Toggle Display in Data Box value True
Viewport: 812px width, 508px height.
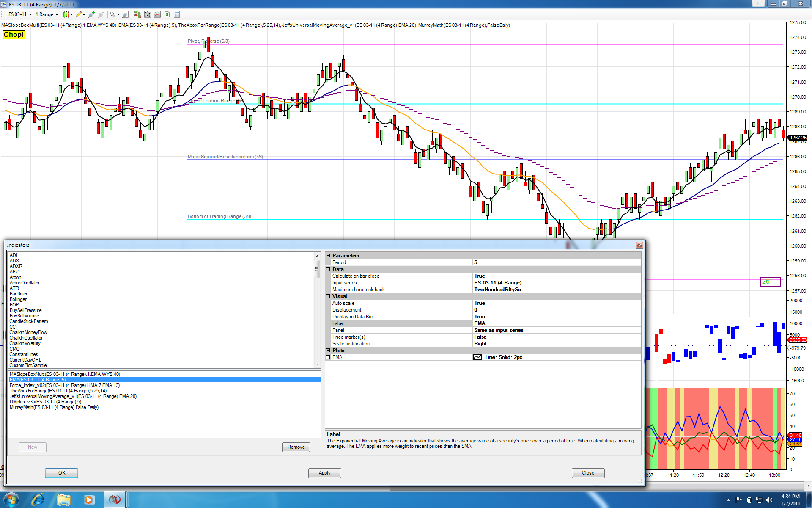[557, 317]
